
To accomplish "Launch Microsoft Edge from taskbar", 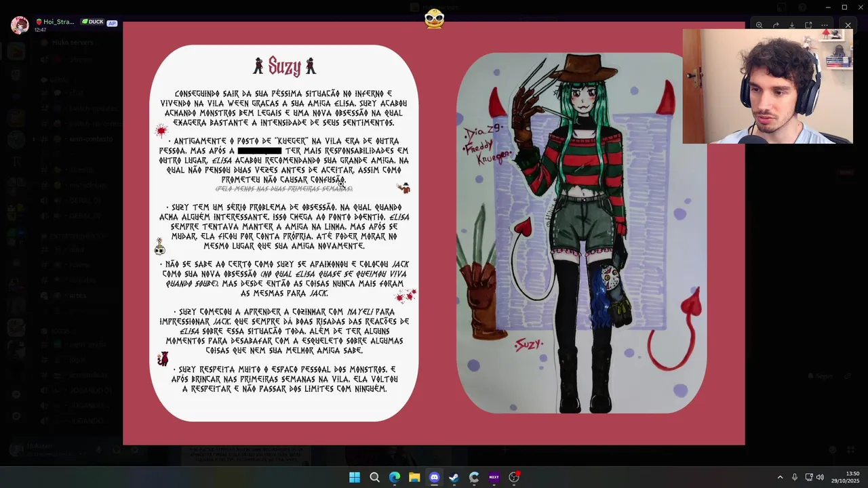I will (x=395, y=477).
